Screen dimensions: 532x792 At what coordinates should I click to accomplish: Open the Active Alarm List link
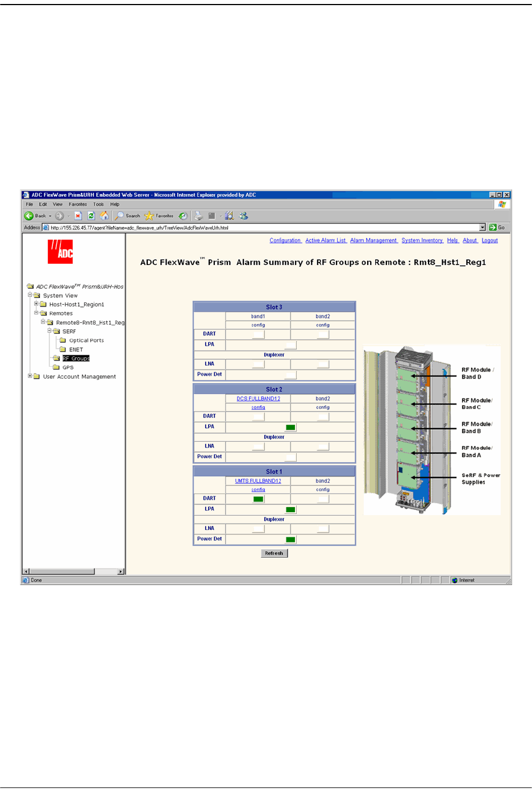point(326,240)
